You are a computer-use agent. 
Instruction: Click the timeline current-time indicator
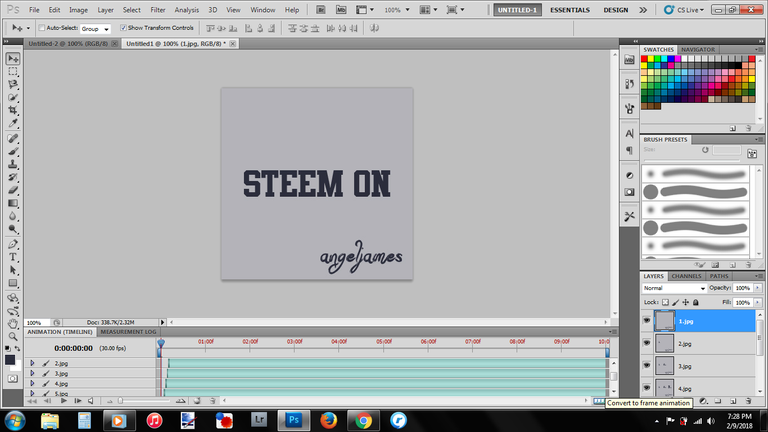pyautogui.click(x=161, y=343)
